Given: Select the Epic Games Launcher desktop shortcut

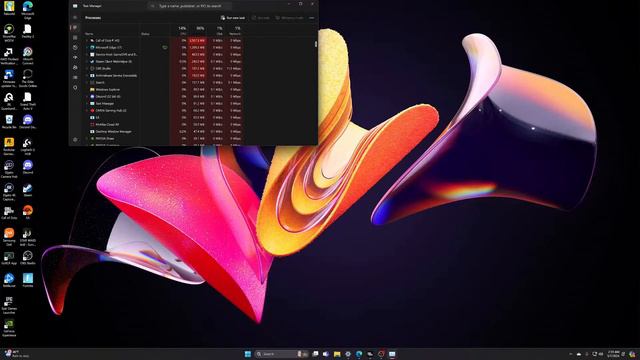Looking at the screenshot, I should (9, 305).
